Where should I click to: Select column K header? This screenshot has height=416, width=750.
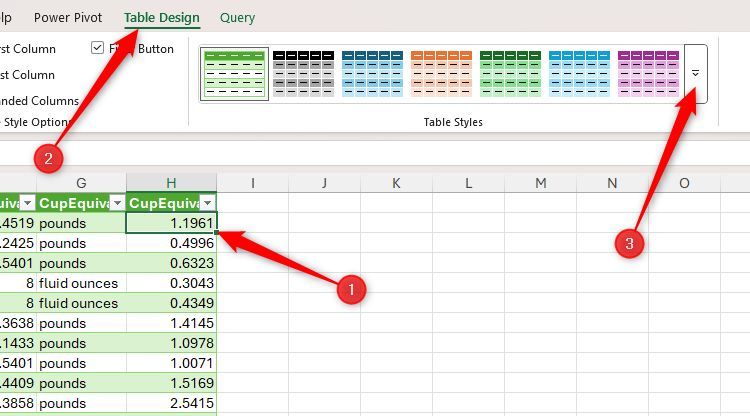(x=396, y=183)
